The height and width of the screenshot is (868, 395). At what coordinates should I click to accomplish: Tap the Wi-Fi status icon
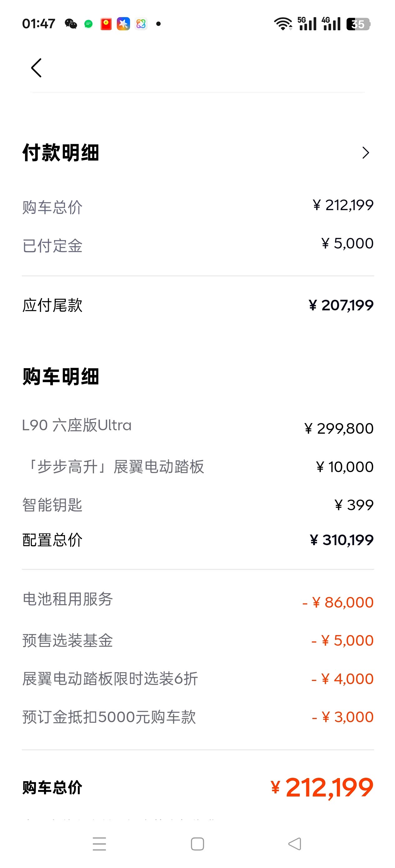click(283, 24)
